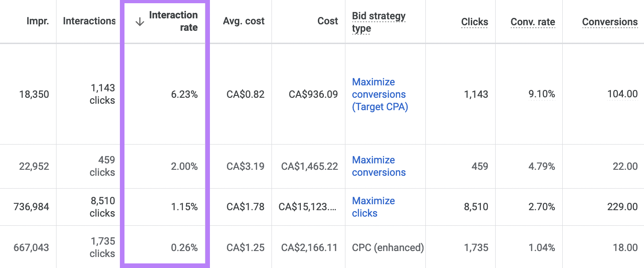Viewport: 644px width, 268px height.
Task: Sort results by Avg. cost column header
Action: click(243, 21)
